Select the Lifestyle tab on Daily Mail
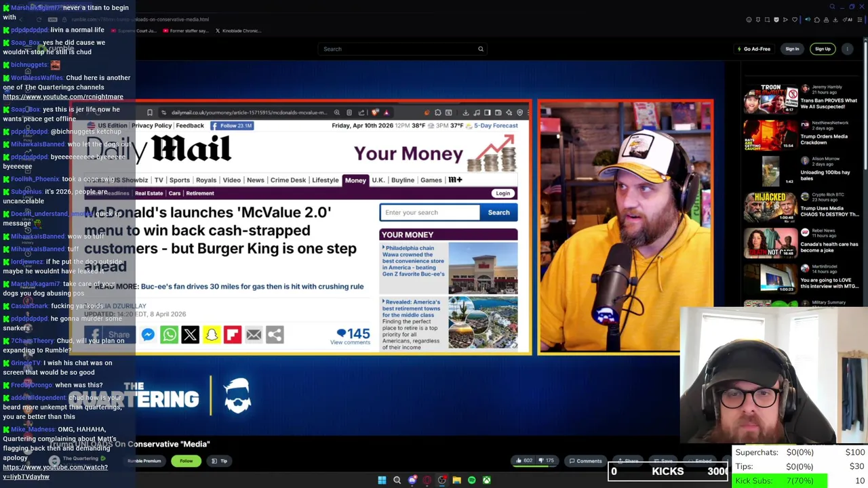 pos(325,180)
